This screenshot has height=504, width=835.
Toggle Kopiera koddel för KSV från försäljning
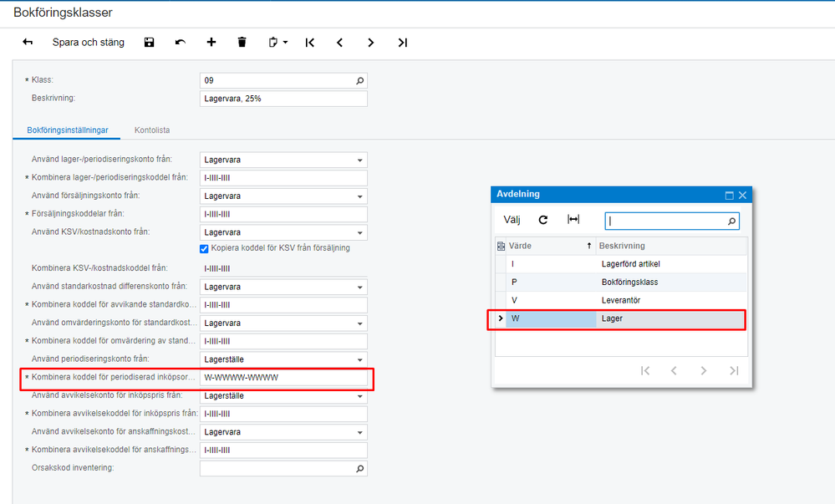pos(204,248)
